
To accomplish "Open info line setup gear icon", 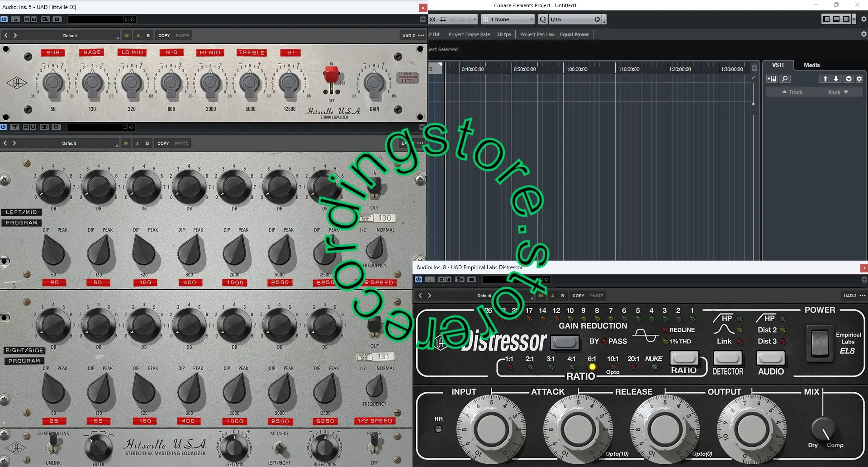I will coord(863,34).
